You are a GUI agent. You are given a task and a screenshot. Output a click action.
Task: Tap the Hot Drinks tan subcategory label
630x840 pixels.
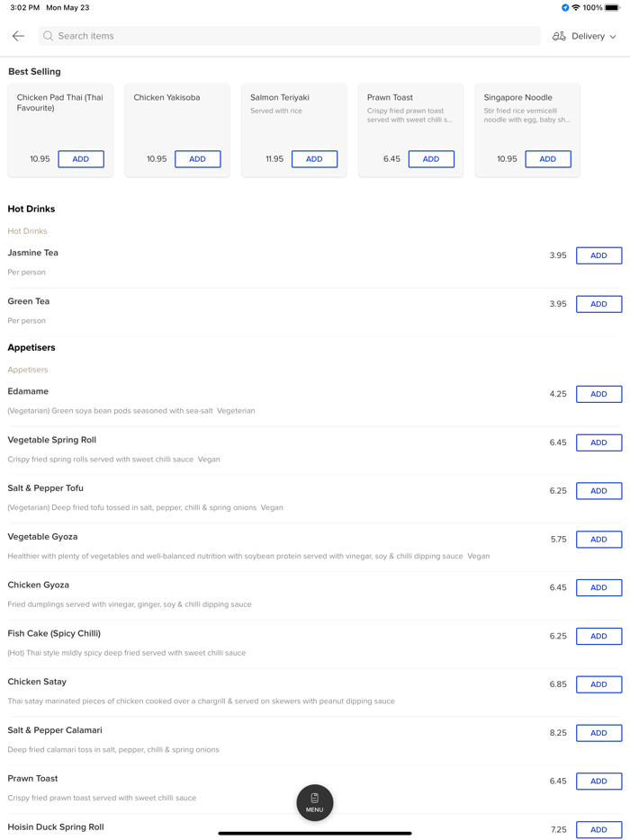click(x=27, y=231)
